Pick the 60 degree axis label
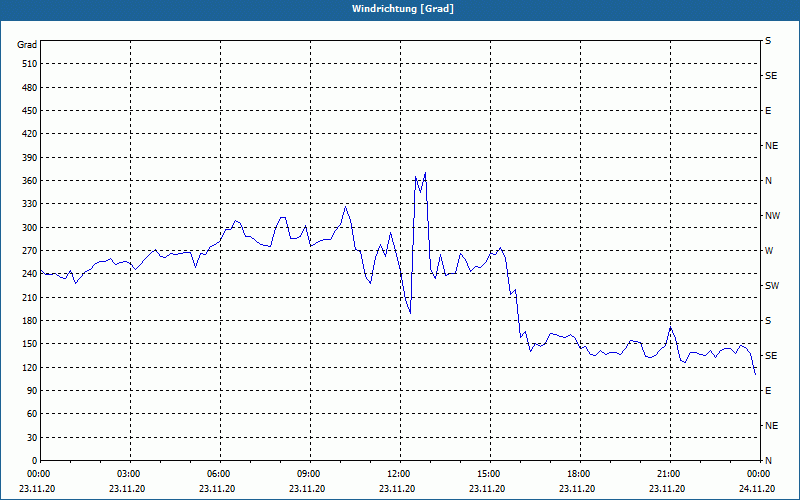This screenshot has height=500, width=800. [32, 414]
